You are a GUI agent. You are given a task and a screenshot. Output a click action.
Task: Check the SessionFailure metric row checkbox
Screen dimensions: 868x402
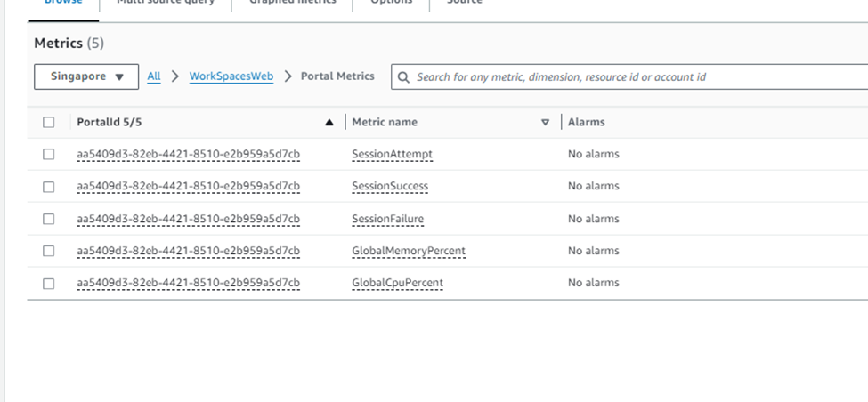click(49, 219)
